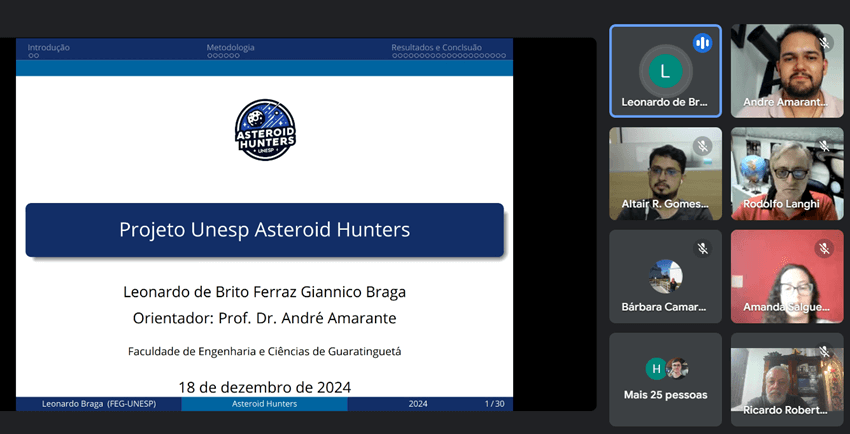Click muted mic icon on Rodolfo Langhi tile

[x=825, y=146]
